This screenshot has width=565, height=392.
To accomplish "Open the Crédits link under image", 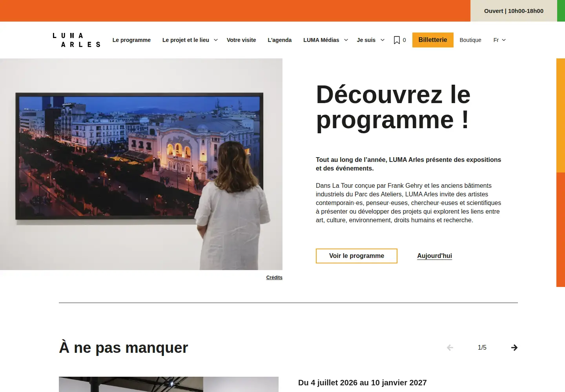I will [x=274, y=278].
